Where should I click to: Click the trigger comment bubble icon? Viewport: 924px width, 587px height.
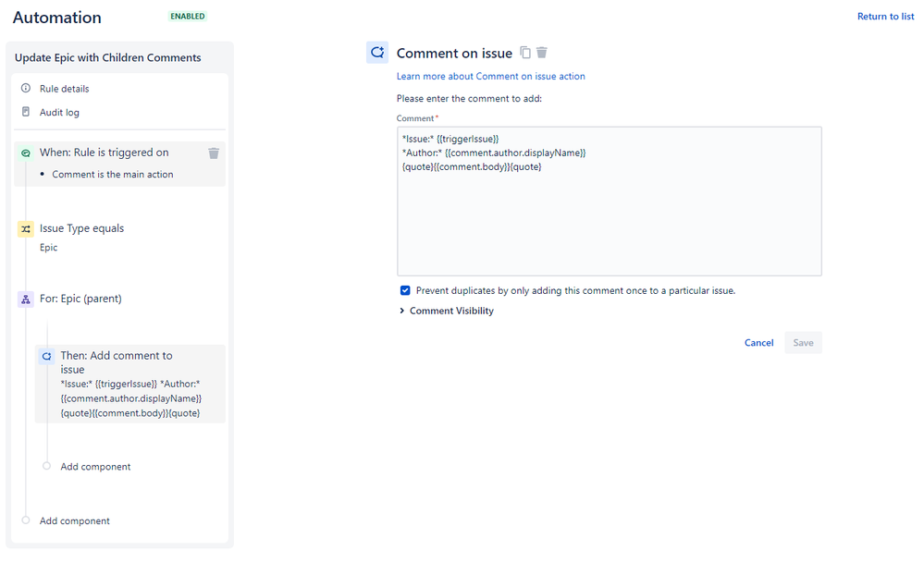coord(26,153)
